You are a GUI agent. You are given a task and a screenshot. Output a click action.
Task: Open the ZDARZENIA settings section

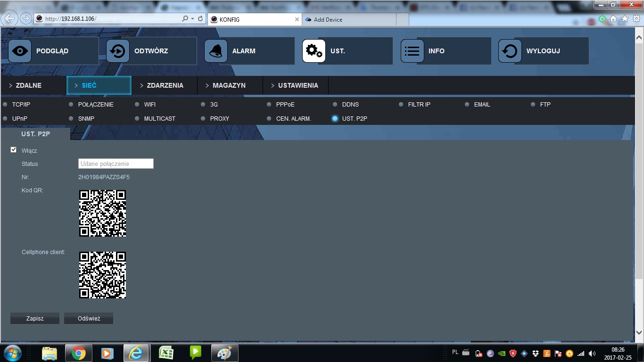pyautogui.click(x=165, y=85)
